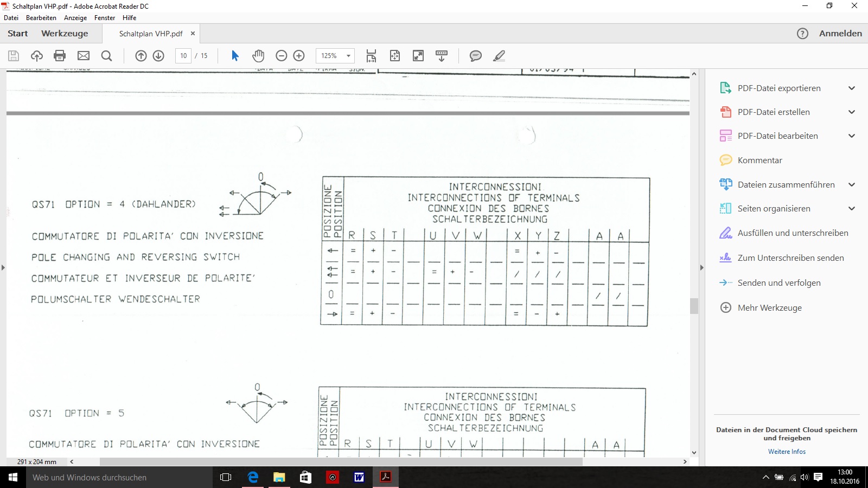Select the Schaltplan VHP.pdf document tab

point(151,34)
